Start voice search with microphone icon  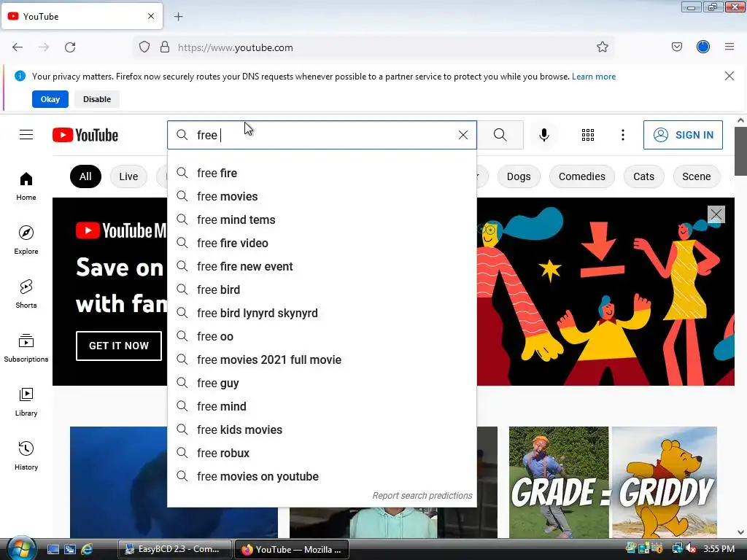tap(544, 135)
